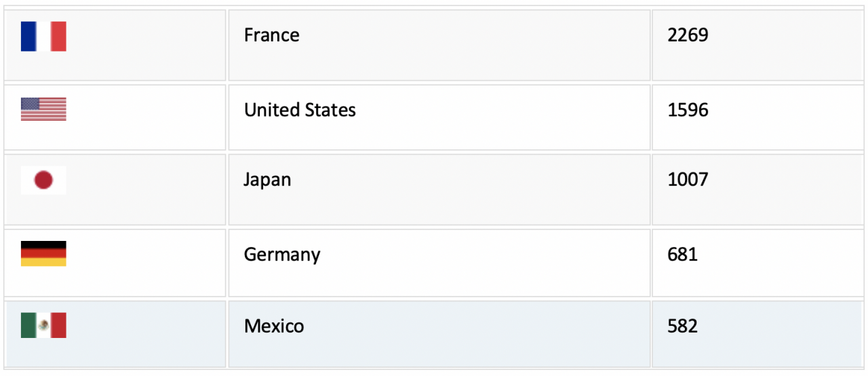868x376 pixels.
Task: Select the United States name cell
Action: click(x=439, y=117)
